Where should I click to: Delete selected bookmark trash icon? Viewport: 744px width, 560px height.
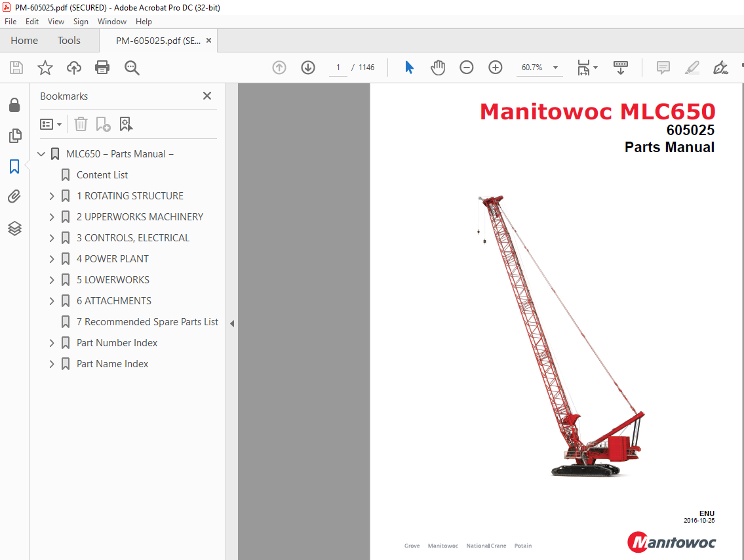point(81,125)
